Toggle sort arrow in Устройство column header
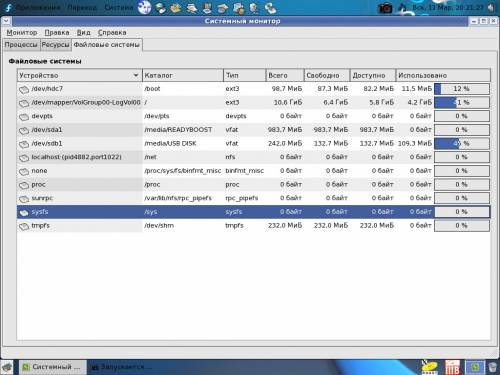 click(136, 75)
